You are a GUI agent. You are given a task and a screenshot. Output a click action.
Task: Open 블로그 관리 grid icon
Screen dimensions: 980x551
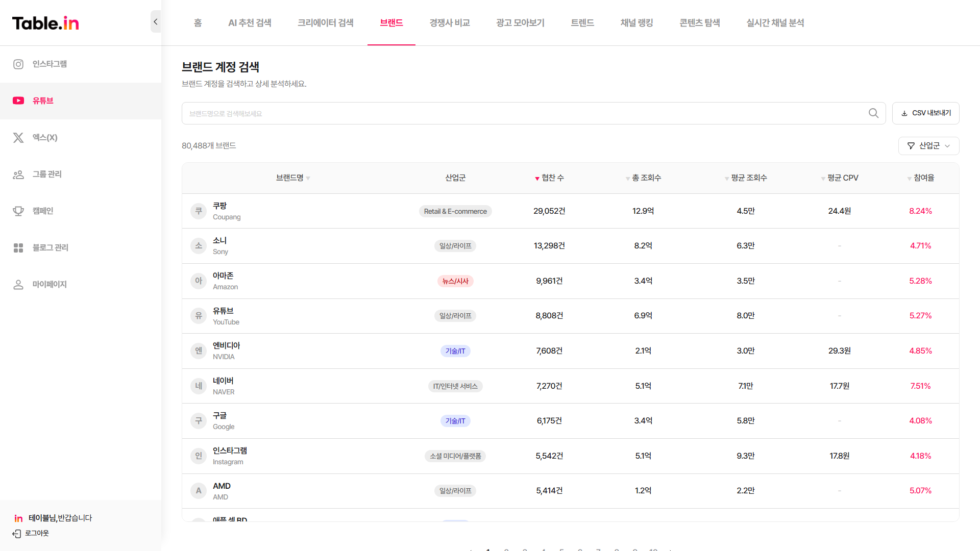[18, 248]
